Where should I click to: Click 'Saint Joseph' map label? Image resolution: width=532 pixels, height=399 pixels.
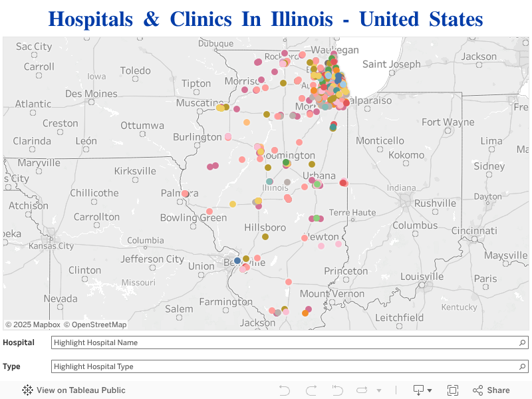[x=392, y=64]
